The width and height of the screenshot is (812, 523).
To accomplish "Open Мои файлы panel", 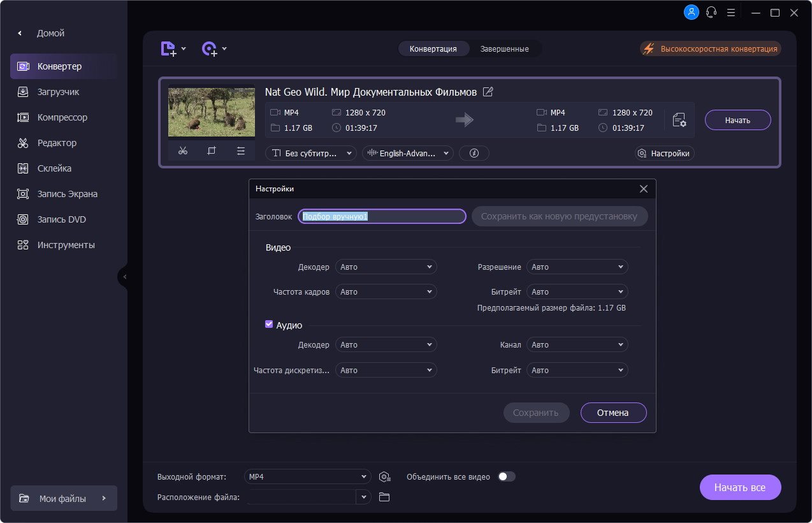I will tap(64, 499).
